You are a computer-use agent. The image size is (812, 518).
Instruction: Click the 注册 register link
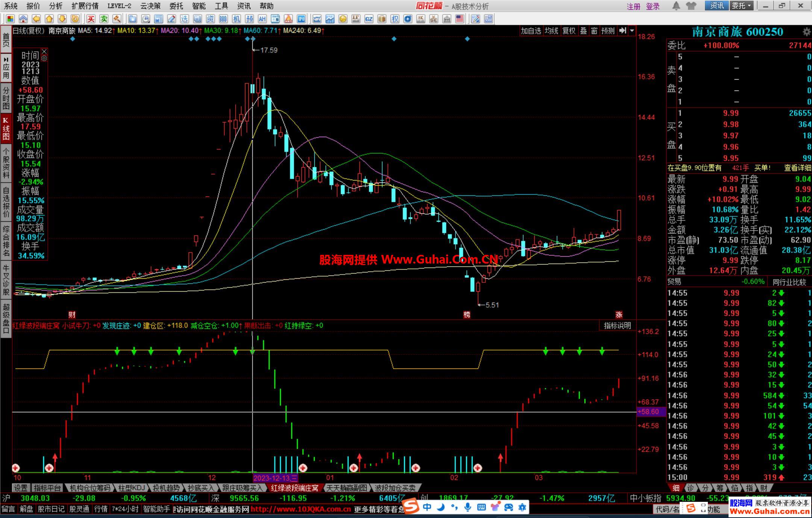(633, 6)
